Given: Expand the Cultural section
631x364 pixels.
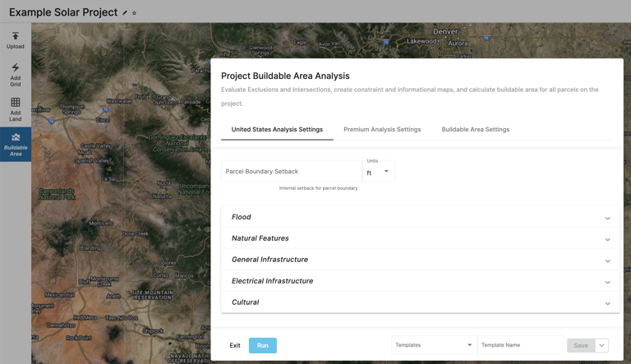Looking at the screenshot, I should pos(420,302).
